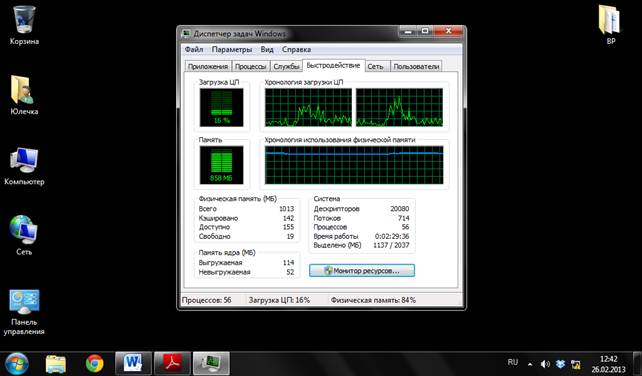Click the Монитор ресурсов button
This screenshot has width=642, height=376.
point(362,271)
